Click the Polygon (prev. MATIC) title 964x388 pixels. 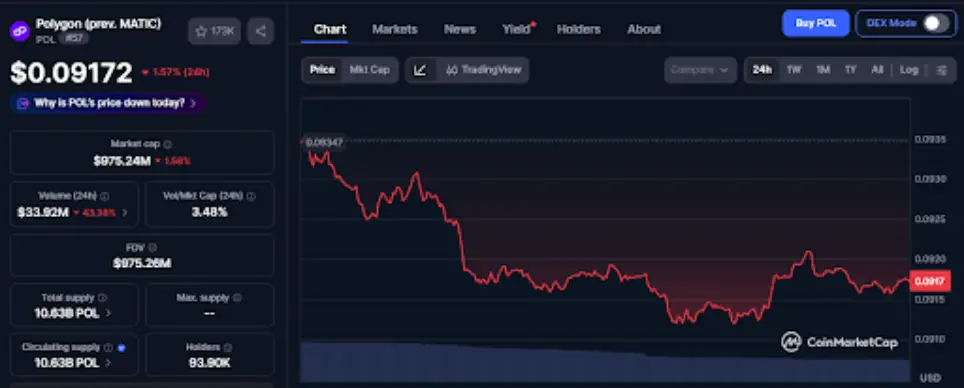click(98, 24)
